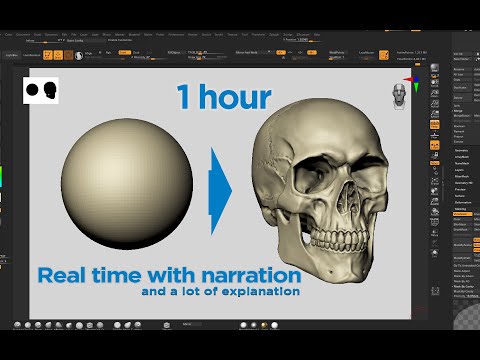Image resolution: width=480 pixels, height=360 pixels.
Task: Toggle the orange ViewMask button
Action: pos(463,214)
